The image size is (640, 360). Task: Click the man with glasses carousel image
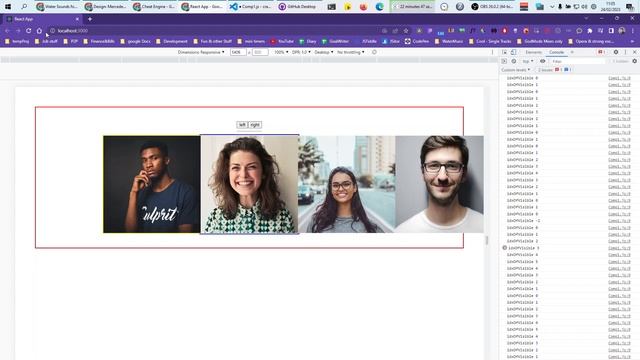[x=439, y=184]
